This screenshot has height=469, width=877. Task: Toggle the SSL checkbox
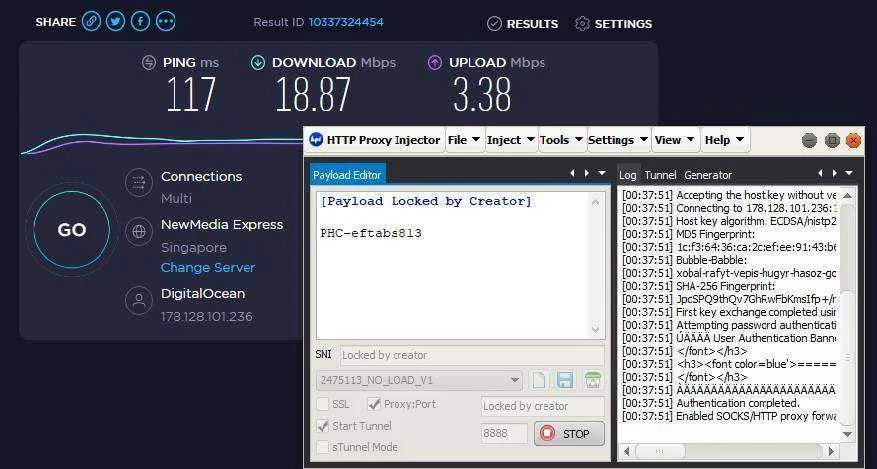click(323, 404)
